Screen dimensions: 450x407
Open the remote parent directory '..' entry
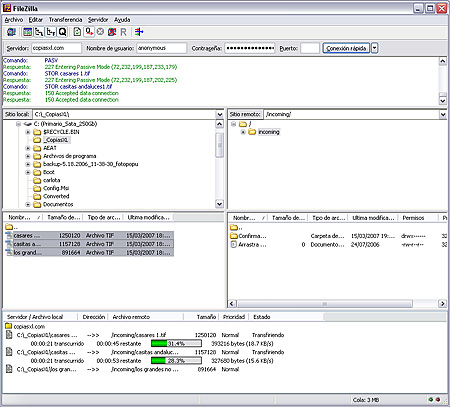click(x=236, y=227)
